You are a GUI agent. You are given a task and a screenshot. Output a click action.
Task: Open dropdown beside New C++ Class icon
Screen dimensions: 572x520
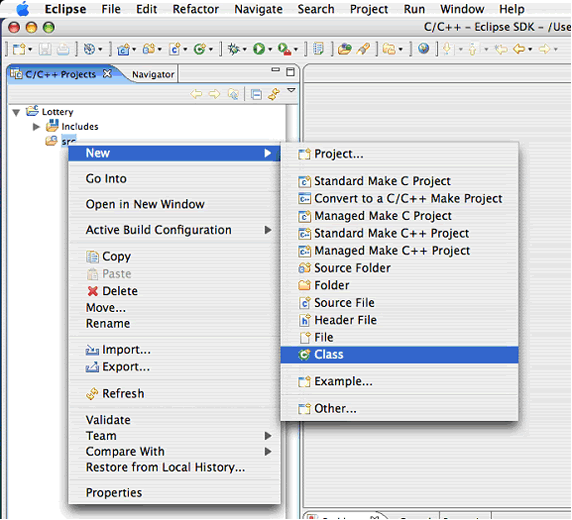(211, 49)
